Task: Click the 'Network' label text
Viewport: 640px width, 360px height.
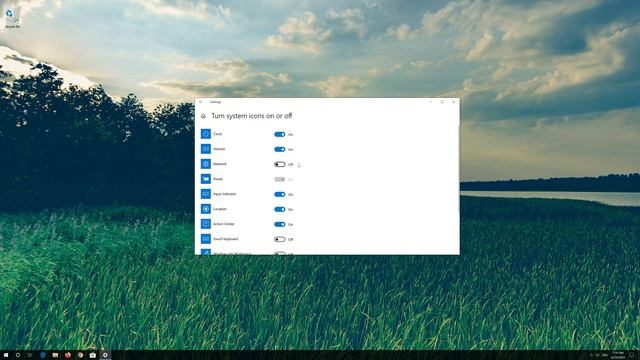Action: coord(220,164)
